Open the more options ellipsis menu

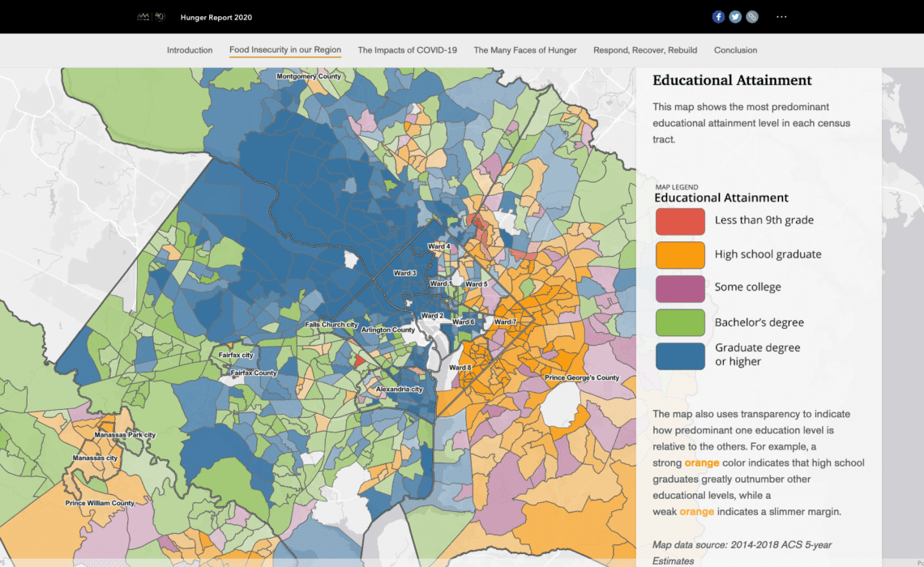pyautogui.click(x=781, y=16)
